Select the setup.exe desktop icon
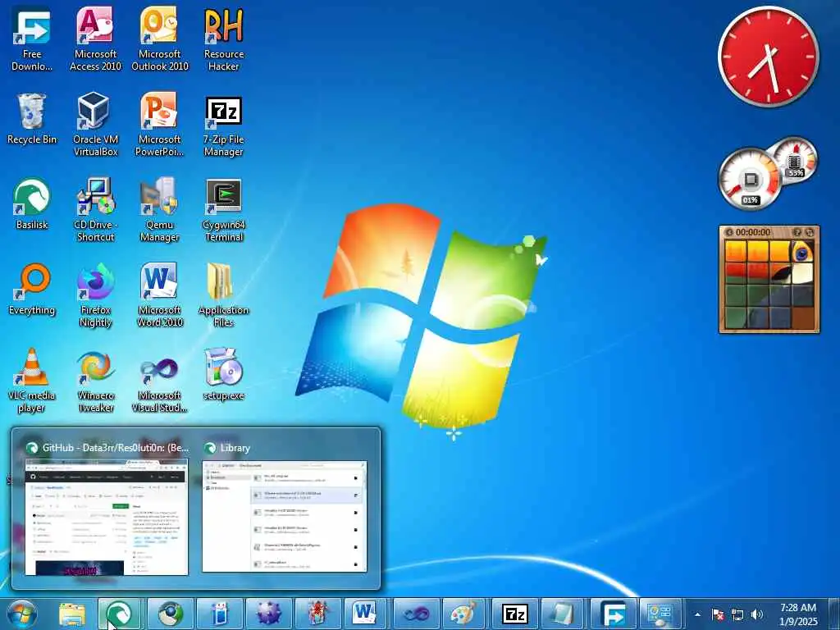Viewport: 840px width, 630px height. 223,375
